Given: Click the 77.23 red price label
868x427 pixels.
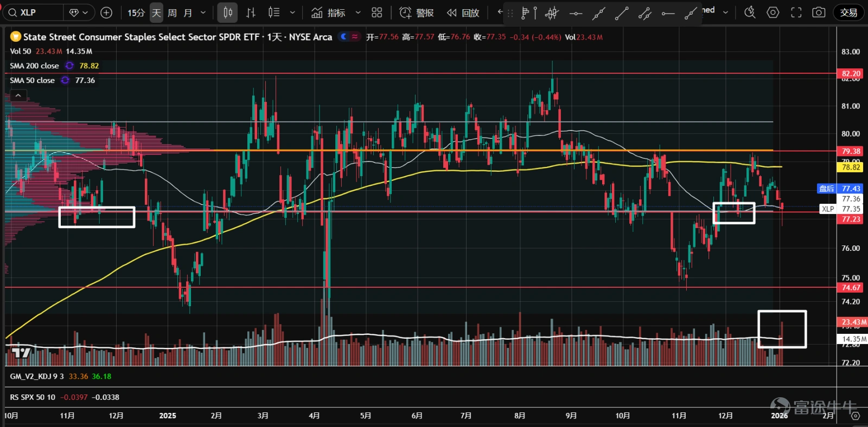Looking at the screenshot, I should pos(851,219).
